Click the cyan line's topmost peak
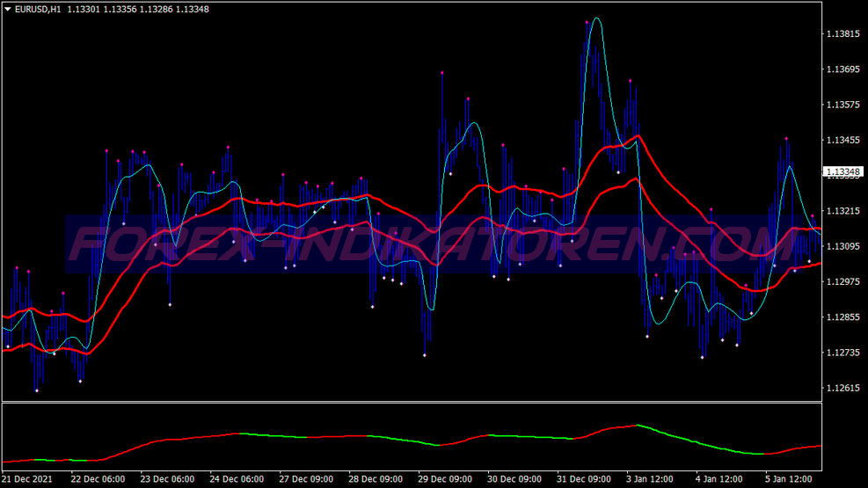 [596, 18]
